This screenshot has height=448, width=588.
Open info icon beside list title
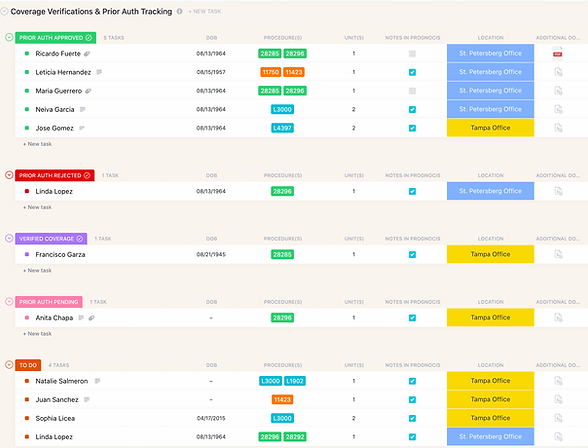pos(180,12)
